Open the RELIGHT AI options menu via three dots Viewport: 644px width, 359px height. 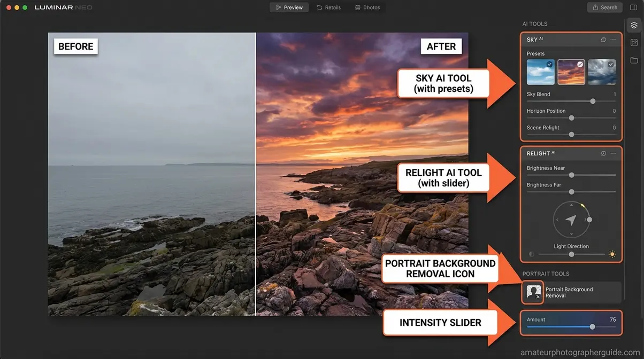pyautogui.click(x=613, y=153)
